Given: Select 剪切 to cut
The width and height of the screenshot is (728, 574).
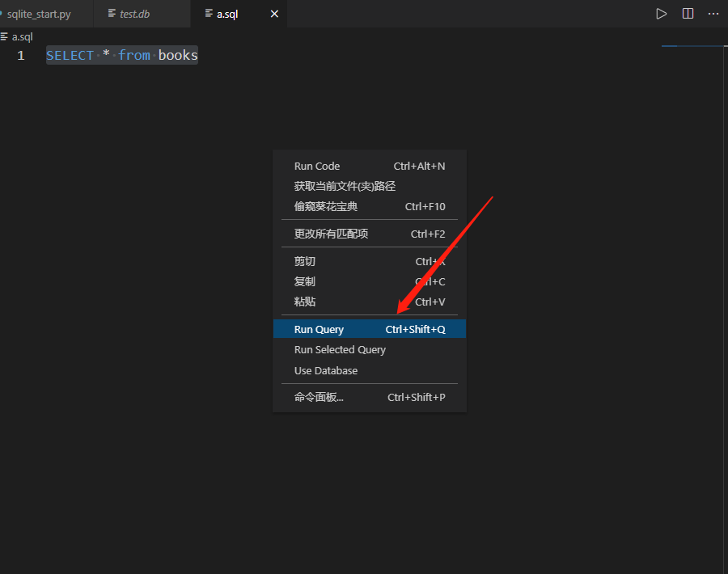Looking at the screenshot, I should click(x=304, y=261).
